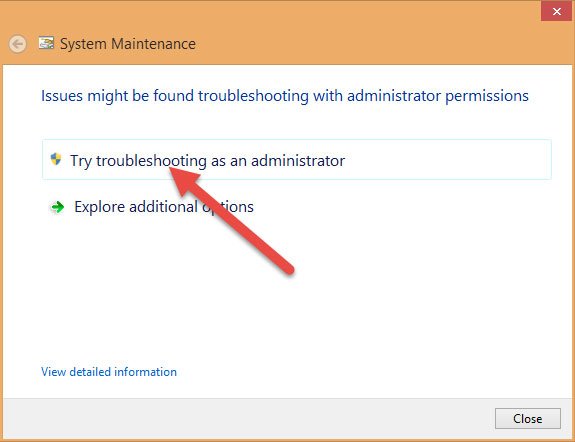Click the red annotation arrow's head
Screen dimensions: 575x442
click(185, 181)
